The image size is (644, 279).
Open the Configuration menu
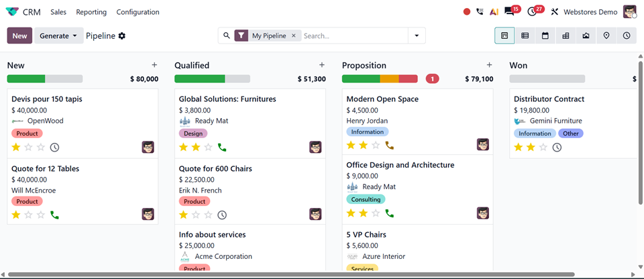138,12
